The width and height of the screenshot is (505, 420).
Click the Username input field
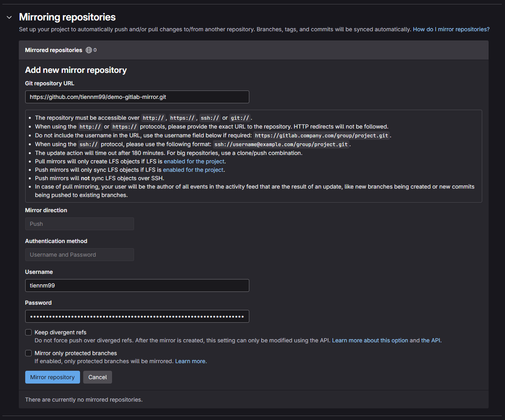coord(137,285)
